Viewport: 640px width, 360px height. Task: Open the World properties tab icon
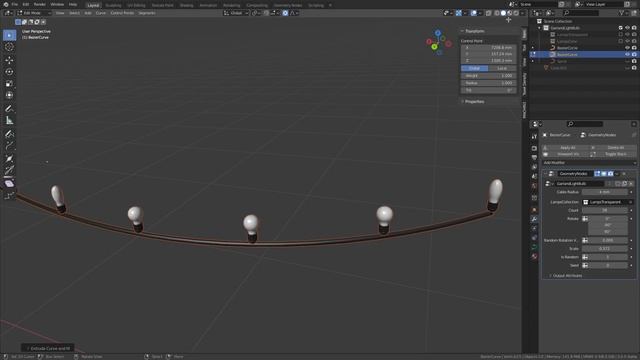point(534,186)
